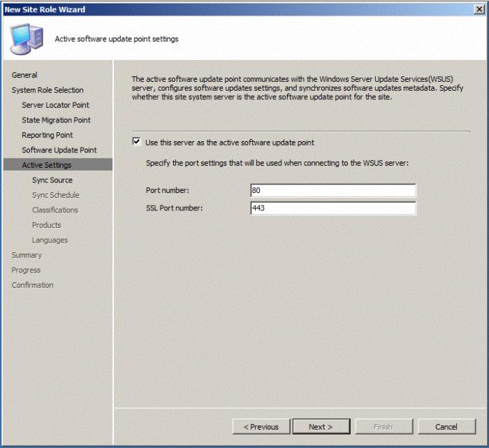The height and width of the screenshot is (448, 489).
Task: Uncheck Use this server as active software update point
Action: (137, 142)
